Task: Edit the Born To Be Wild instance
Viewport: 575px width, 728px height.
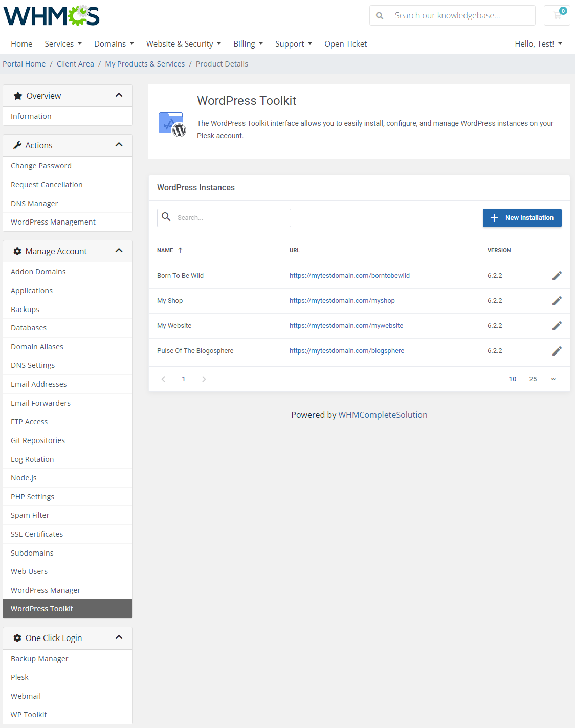Action: tap(557, 276)
